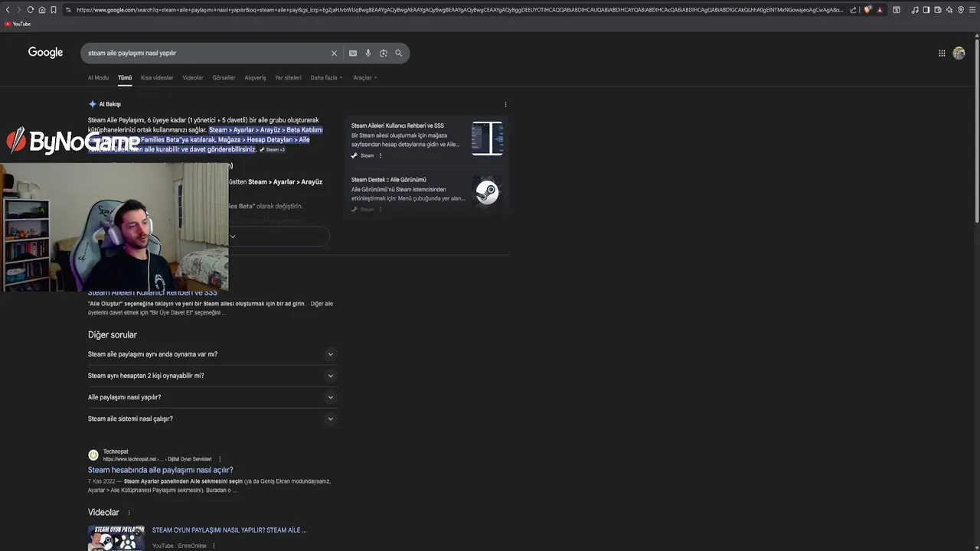This screenshot has height=551, width=980.
Task: Go forward in the browser
Action: click(19, 10)
